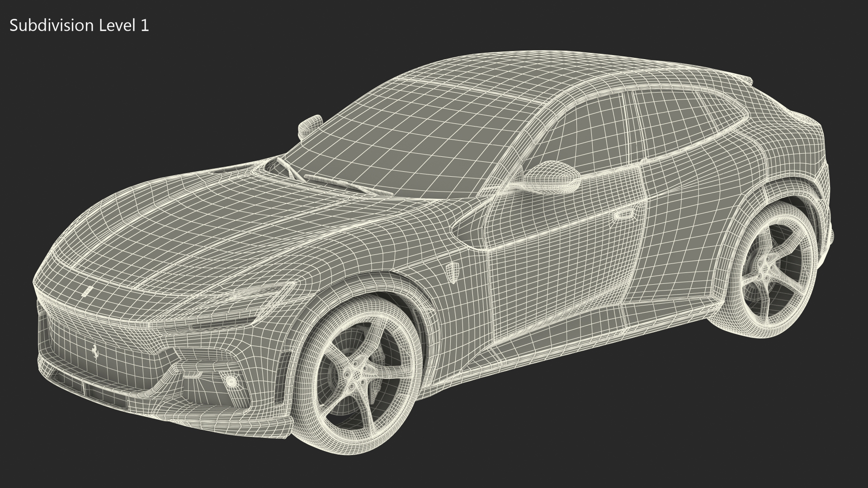Click the windshield wiper blade
The width and height of the screenshot is (868, 488).
click(x=335, y=181)
